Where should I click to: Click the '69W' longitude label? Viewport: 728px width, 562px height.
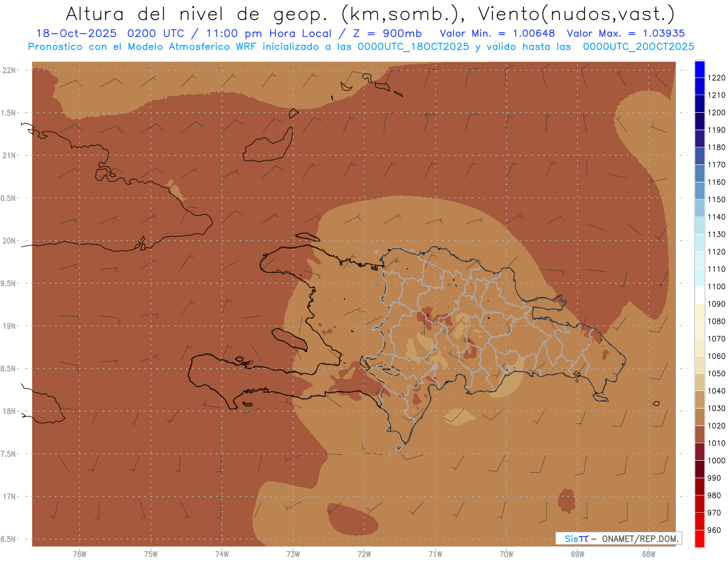click(578, 554)
